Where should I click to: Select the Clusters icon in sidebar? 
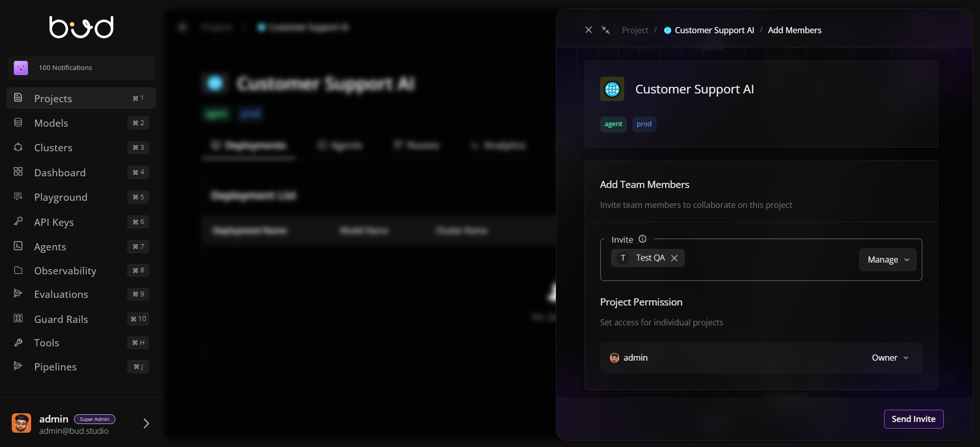[x=18, y=147]
